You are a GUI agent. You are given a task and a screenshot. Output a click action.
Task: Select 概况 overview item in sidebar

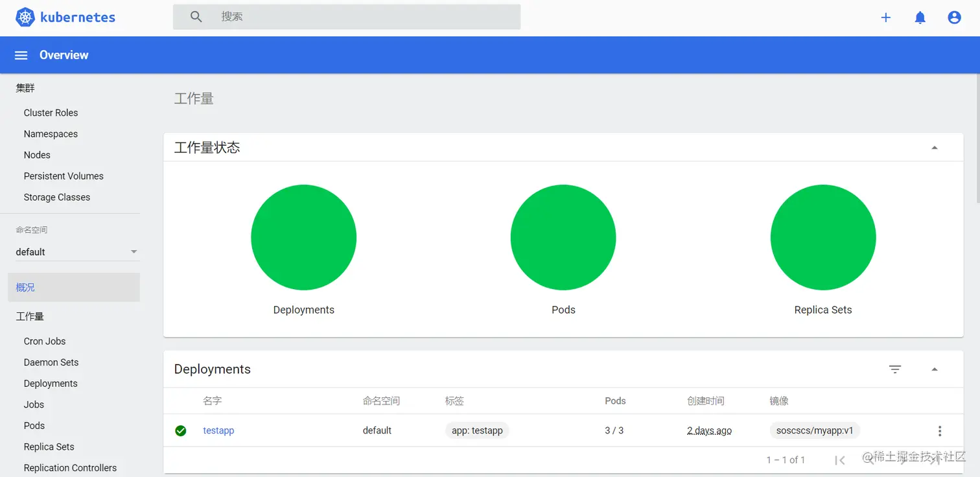pyautogui.click(x=74, y=287)
